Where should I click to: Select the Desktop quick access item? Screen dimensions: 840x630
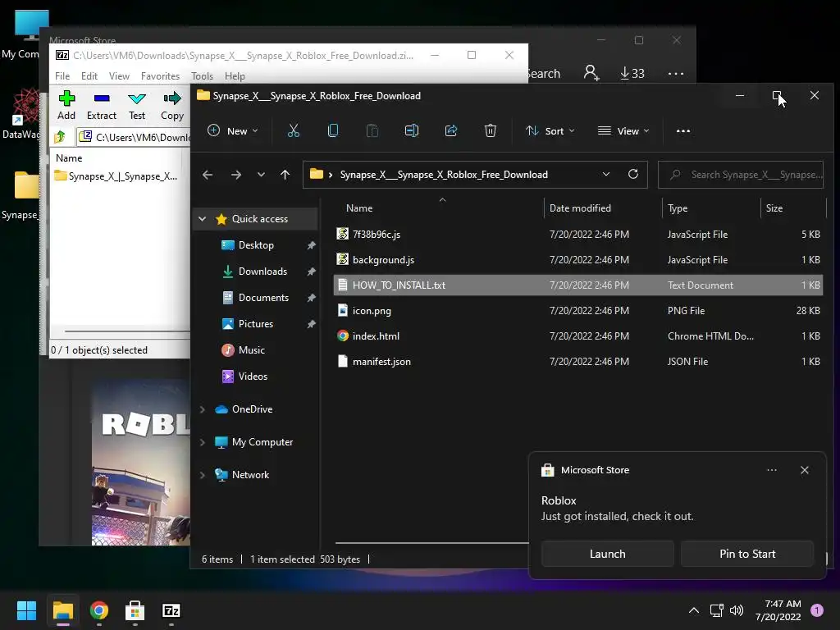click(256, 244)
